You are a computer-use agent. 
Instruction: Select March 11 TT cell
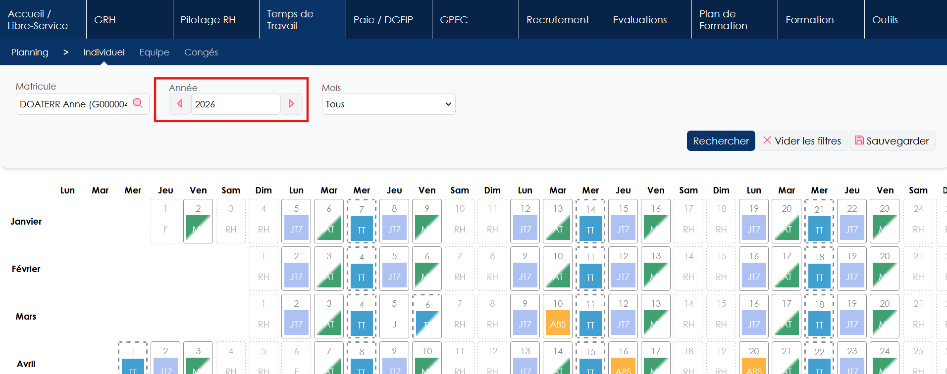pyautogui.click(x=590, y=315)
